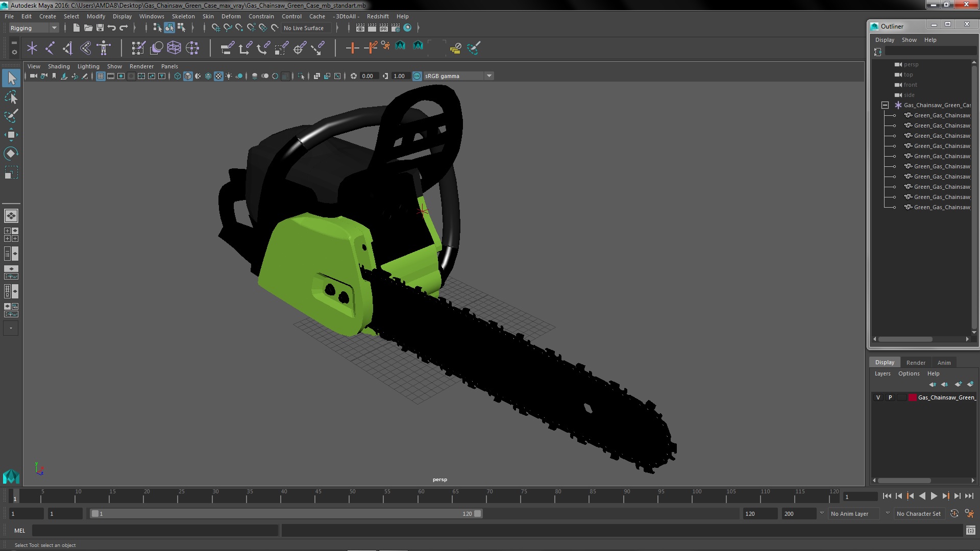
Task: Open the Create Lattice deformer icon
Action: (174, 48)
